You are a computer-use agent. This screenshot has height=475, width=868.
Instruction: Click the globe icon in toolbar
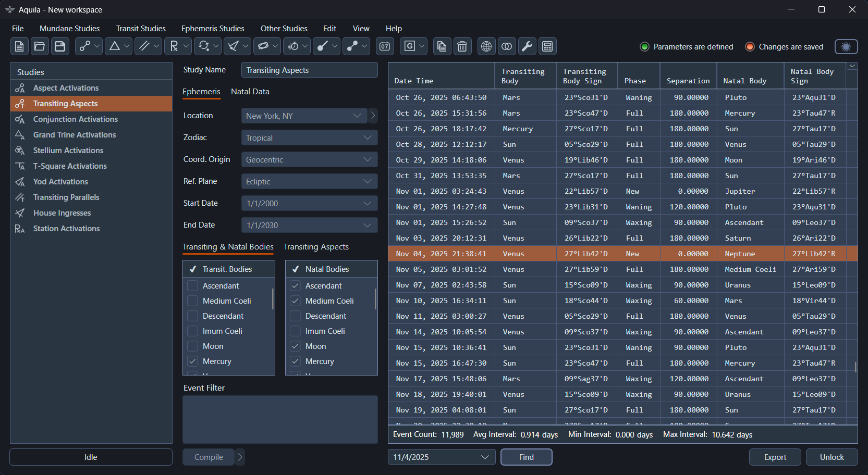click(x=486, y=46)
